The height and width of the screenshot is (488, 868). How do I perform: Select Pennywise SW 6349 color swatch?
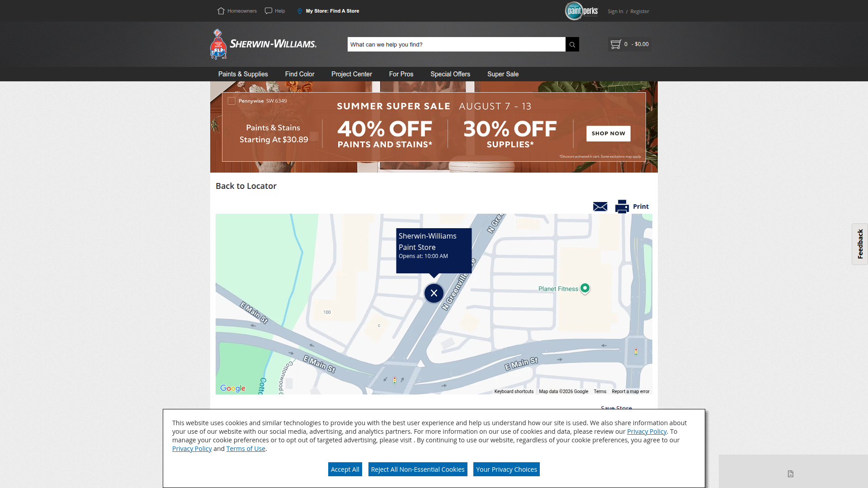[231, 101]
